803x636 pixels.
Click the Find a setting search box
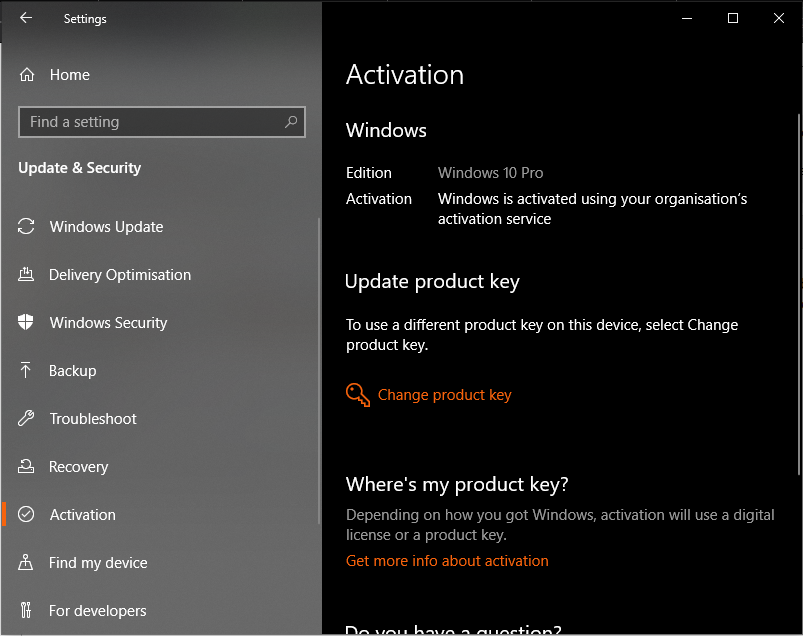(162, 122)
